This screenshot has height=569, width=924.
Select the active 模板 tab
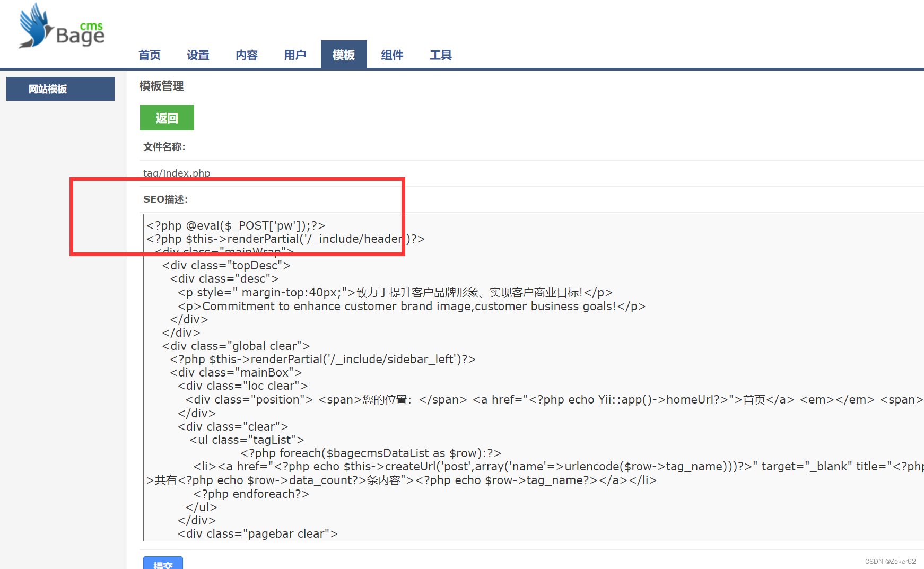[x=344, y=55]
